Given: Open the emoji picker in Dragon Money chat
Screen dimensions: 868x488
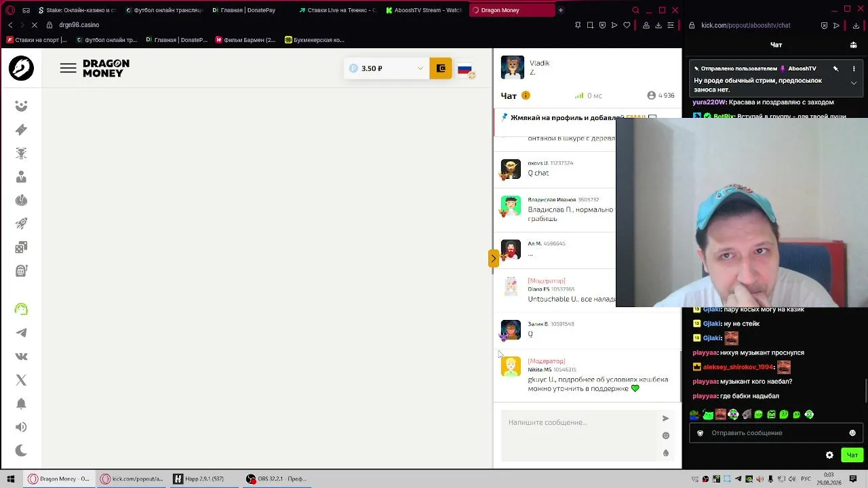Looking at the screenshot, I should [665, 436].
